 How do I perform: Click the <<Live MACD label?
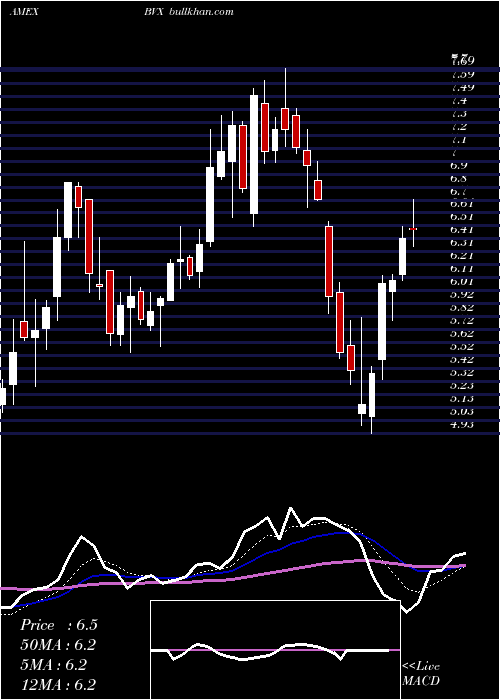tap(421, 673)
